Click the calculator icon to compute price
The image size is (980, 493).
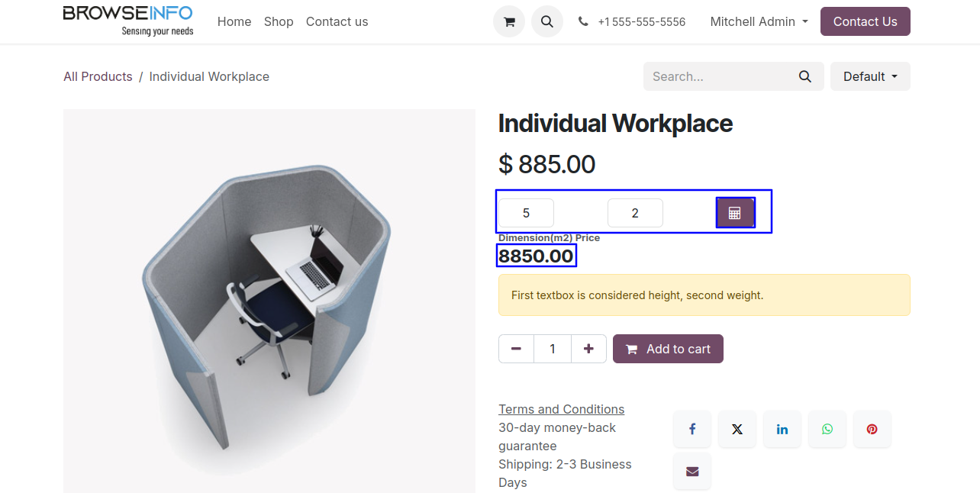[735, 213]
